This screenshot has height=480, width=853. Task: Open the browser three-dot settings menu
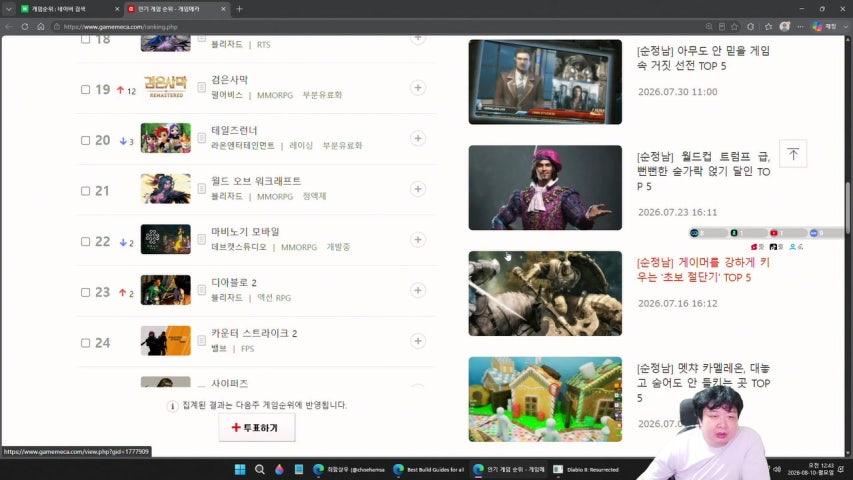click(x=800, y=26)
